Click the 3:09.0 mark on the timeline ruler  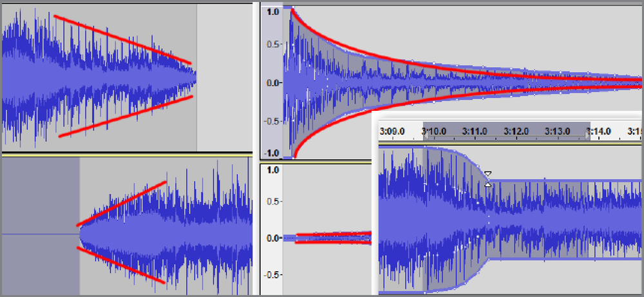392,131
